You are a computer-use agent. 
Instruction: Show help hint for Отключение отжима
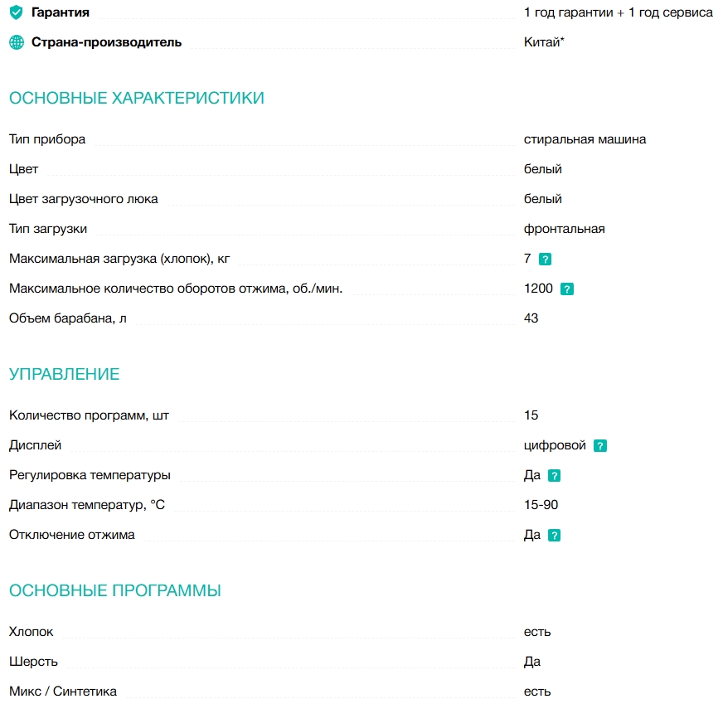555,536
